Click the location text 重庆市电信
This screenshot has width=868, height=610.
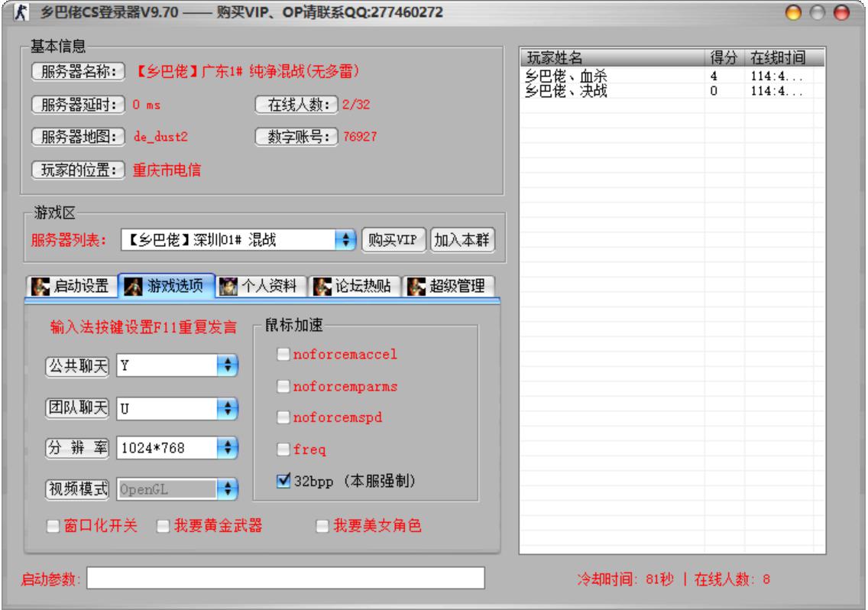[167, 170]
